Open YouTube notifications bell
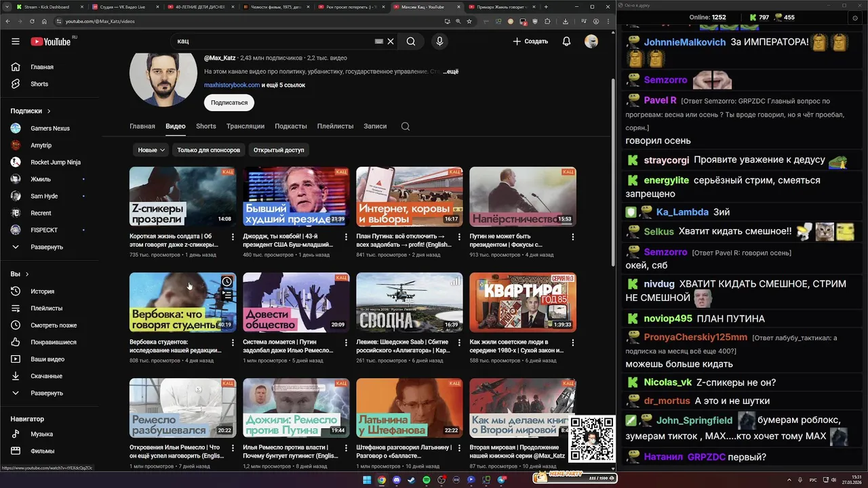The width and height of the screenshot is (868, 488). click(x=566, y=41)
